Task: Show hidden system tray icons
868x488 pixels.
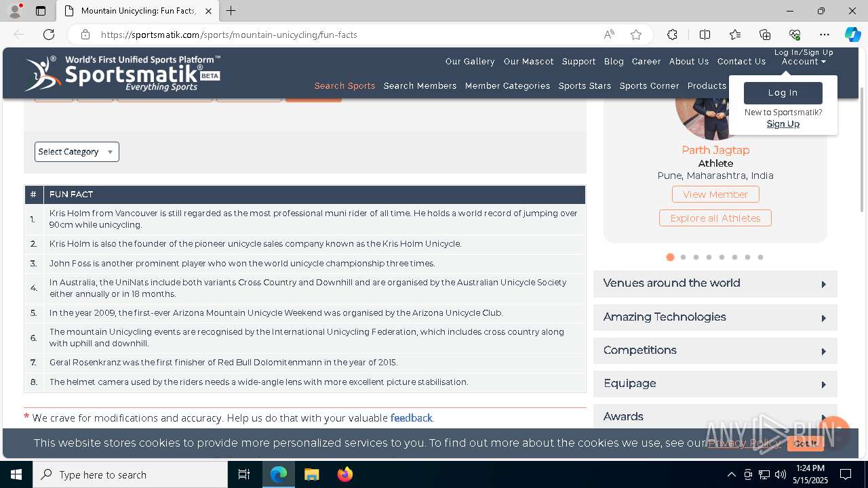Action: coord(731,474)
